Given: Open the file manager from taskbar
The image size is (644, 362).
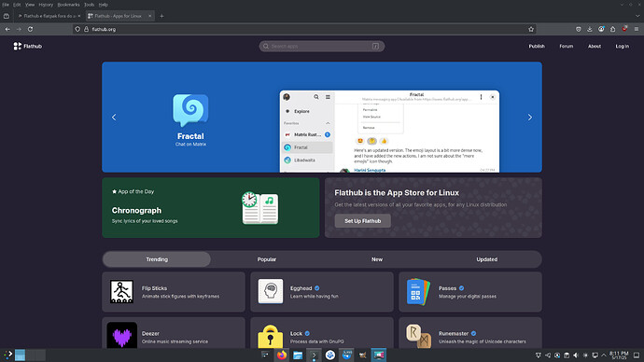Looking at the screenshot, I should point(298,355).
